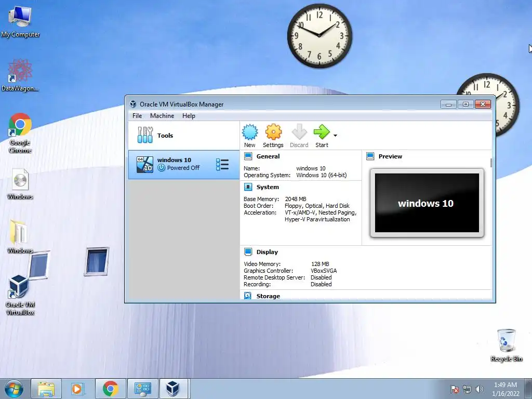Click the Display section monitor icon

pyautogui.click(x=248, y=252)
